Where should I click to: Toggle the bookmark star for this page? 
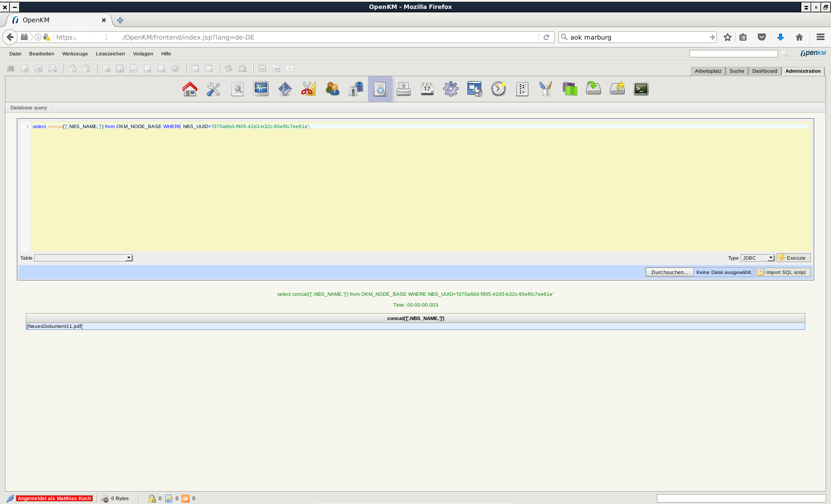(727, 37)
